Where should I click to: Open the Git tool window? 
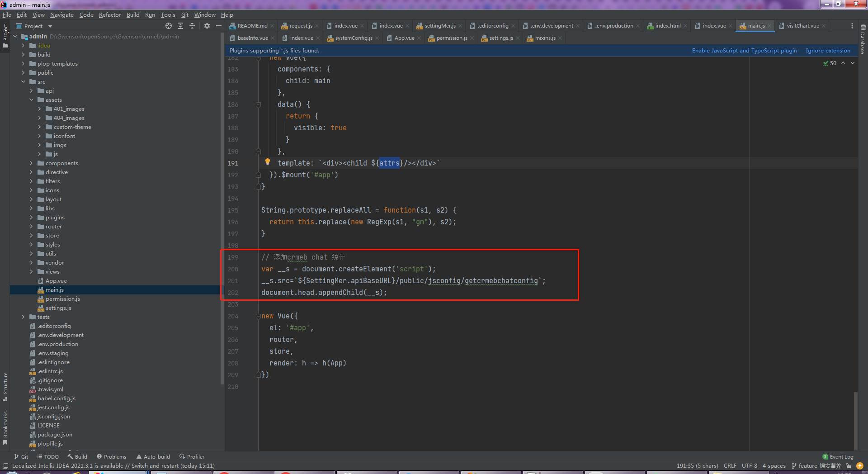[x=21, y=457]
